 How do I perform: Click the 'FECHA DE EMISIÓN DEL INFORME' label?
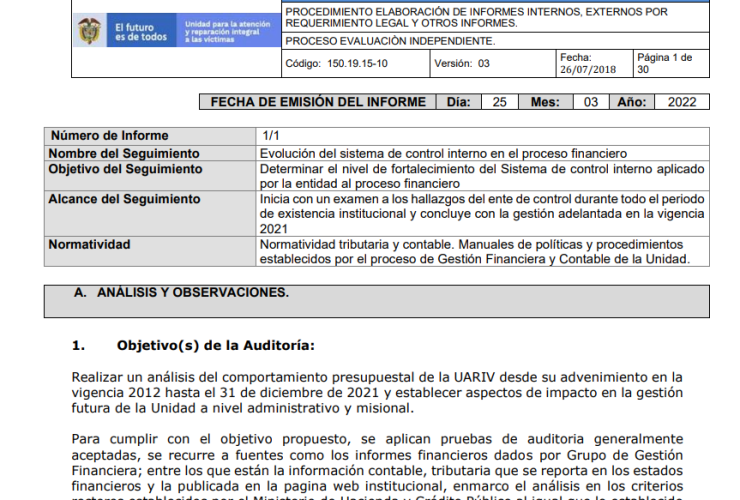click(318, 102)
